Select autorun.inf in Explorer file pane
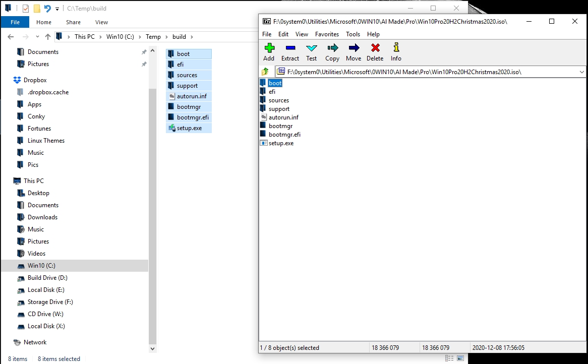The width and height of the screenshot is (588, 364). (x=189, y=96)
